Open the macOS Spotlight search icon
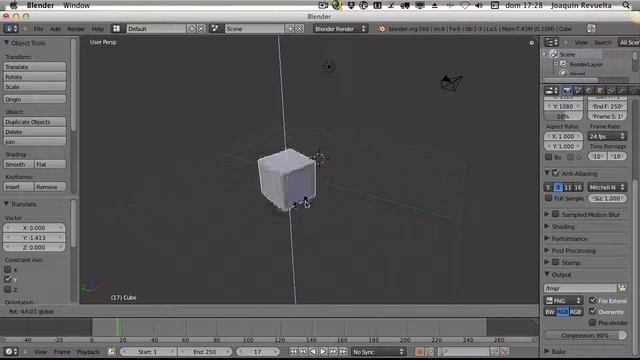640x360 pixels. (626, 5)
